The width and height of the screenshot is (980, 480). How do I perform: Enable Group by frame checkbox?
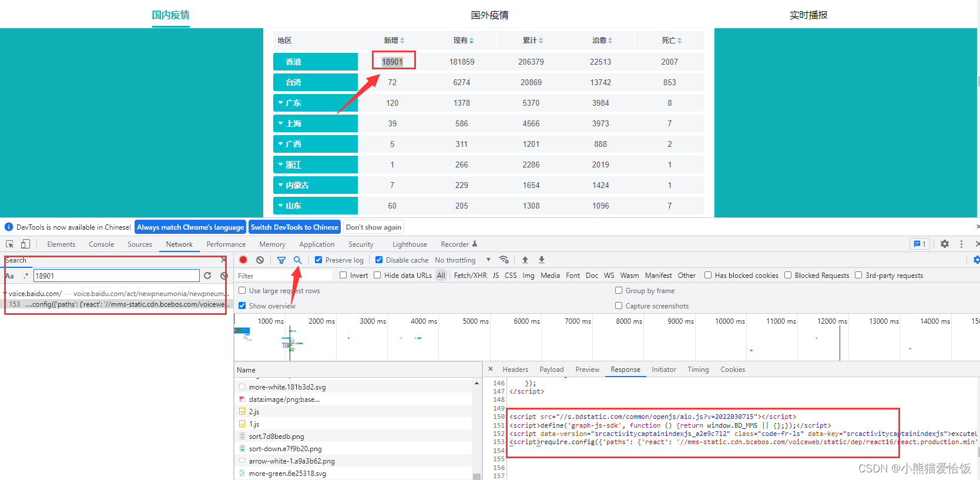pyautogui.click(x=619, y=290)
